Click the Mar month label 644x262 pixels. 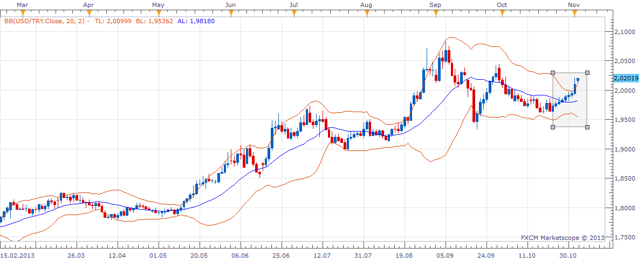click(x=23, y=5)
